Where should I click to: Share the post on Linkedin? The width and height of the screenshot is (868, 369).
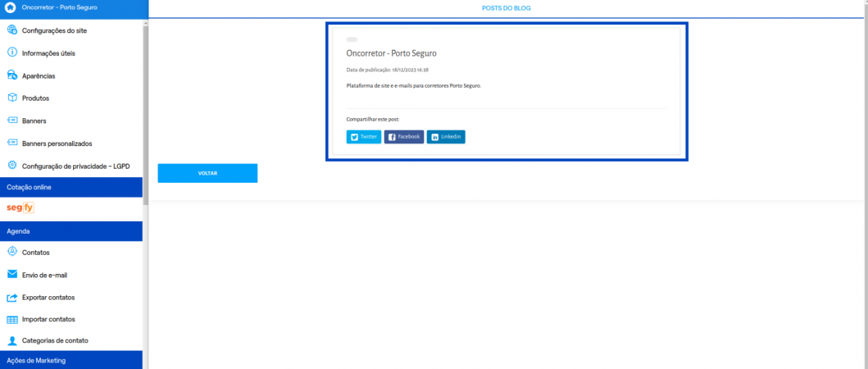pyautogui.click(x=446, y=137)
